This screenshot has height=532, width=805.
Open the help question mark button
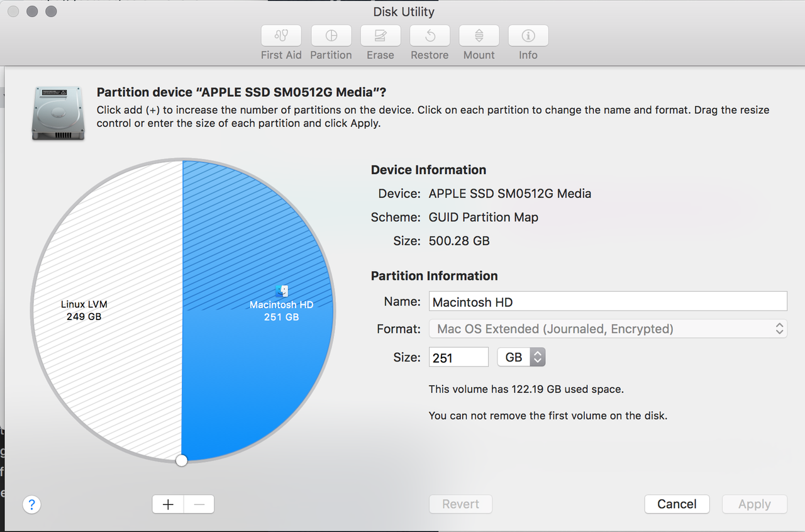pyautogui.click(x=31, y=504)
